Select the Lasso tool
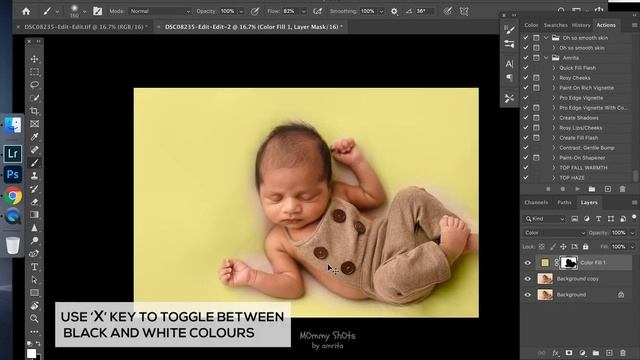 pos(34,85)
